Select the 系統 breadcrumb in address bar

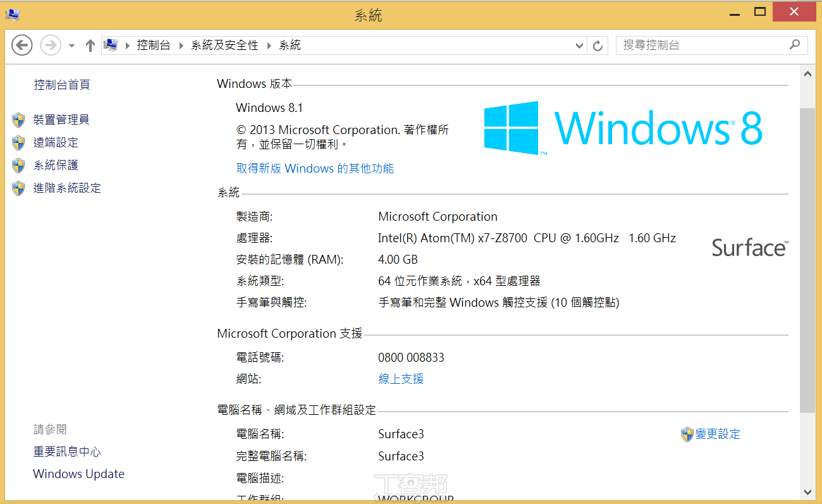(290, 45)
